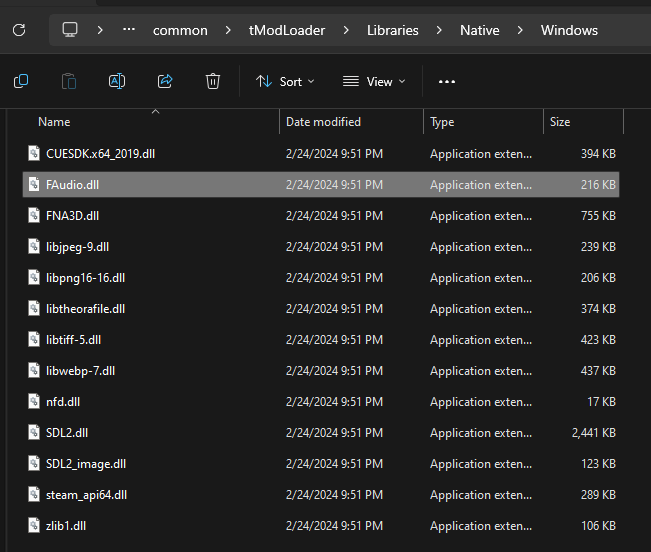Screen dimensions: 651x552
Task: Open the Sort dropdown
Action: click(x=285, y=81)
